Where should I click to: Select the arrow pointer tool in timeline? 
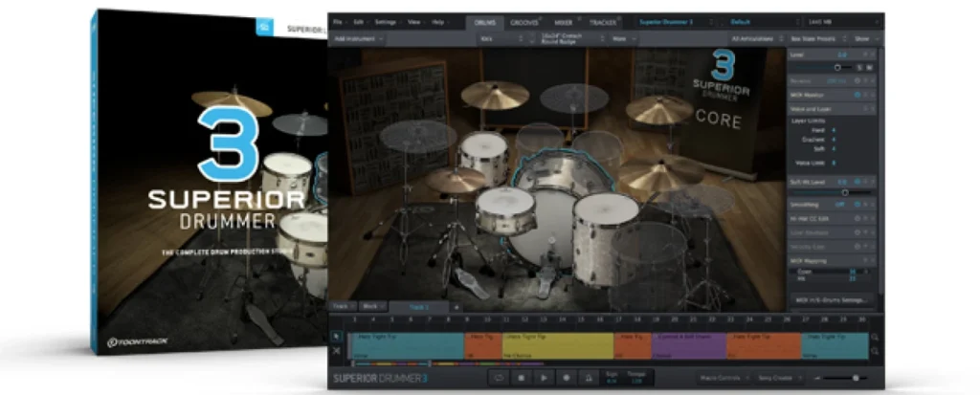(336, 337)
